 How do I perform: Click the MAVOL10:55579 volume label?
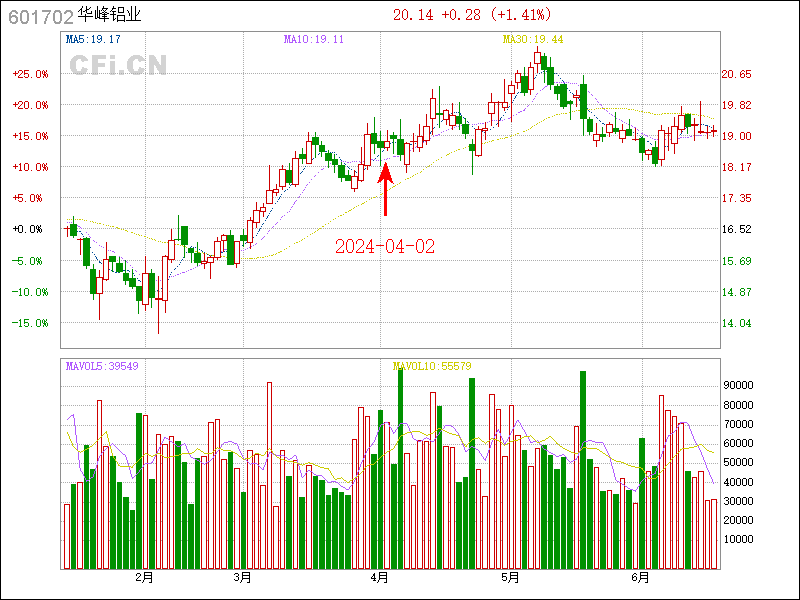click(432, 366)
